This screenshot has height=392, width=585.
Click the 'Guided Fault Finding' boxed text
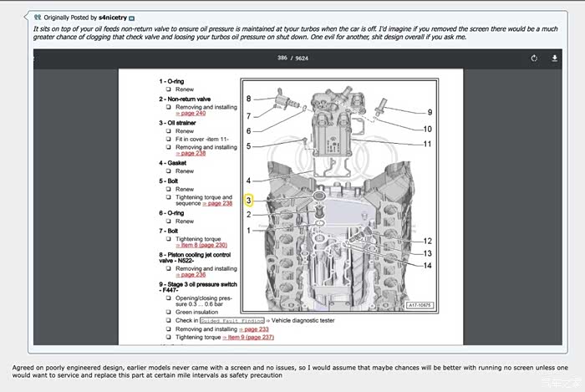(232, 320)
